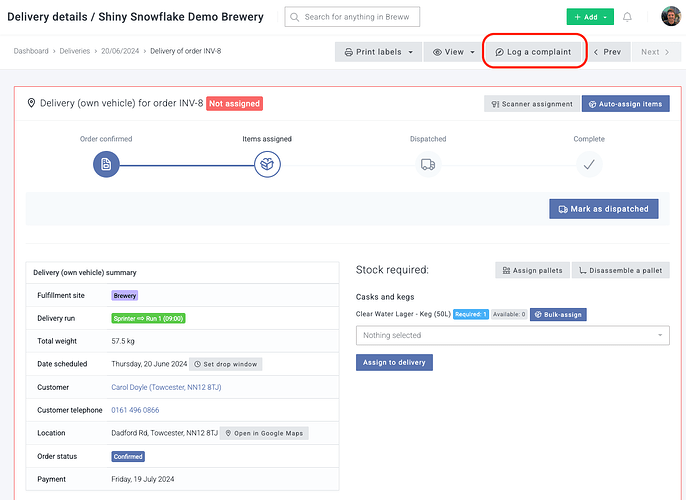Click the Required: 1 badge
This screenshot has height=500, width=686.
point(471,315)
